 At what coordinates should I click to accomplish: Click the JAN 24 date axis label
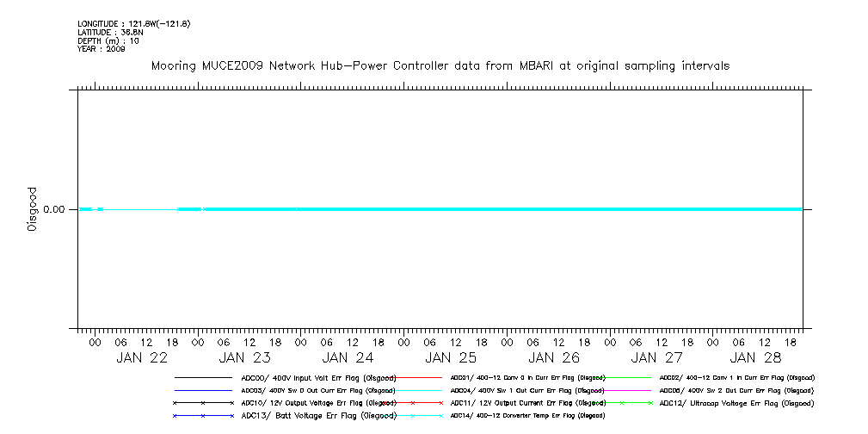348,357
